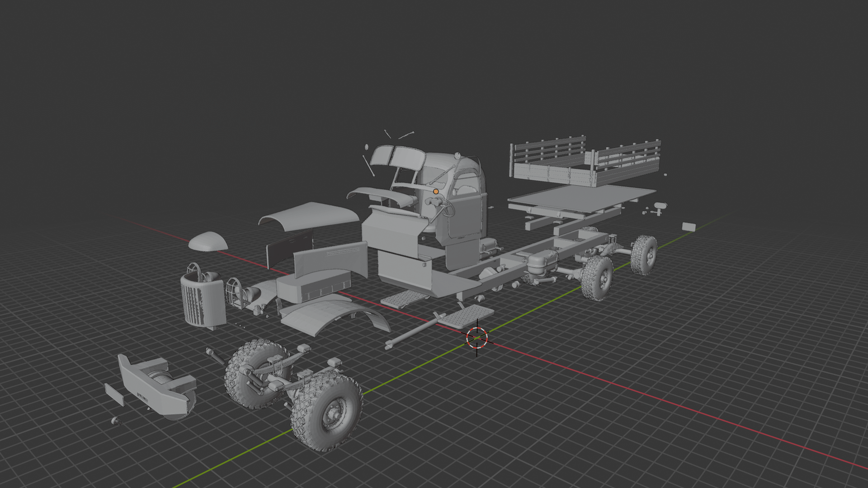The width and height of the screenshot is (868, 488).
Task: Select the small dome-shaped part left of the hood
Action: (208, 241)
